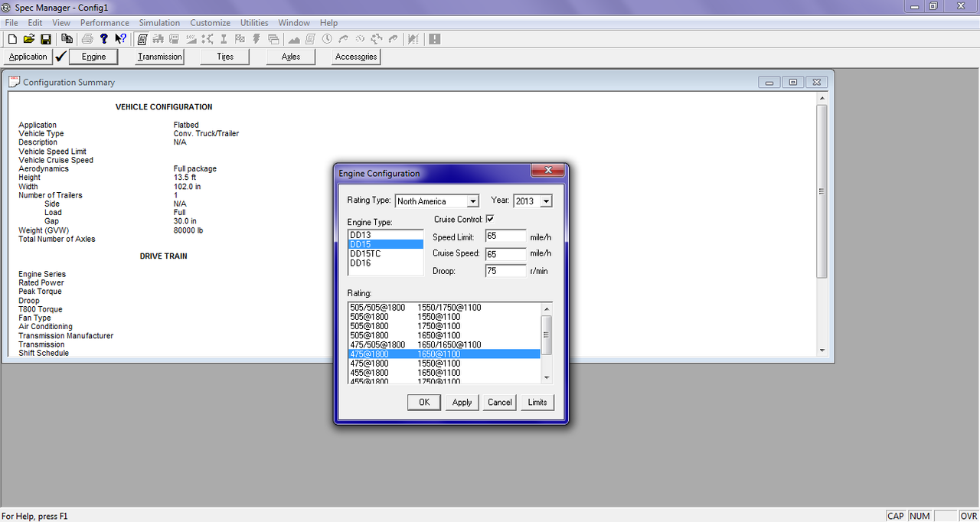Click the checkered flag toolbar icon
This screenshot has height=522, width=980.
click(x=240, y=39)
